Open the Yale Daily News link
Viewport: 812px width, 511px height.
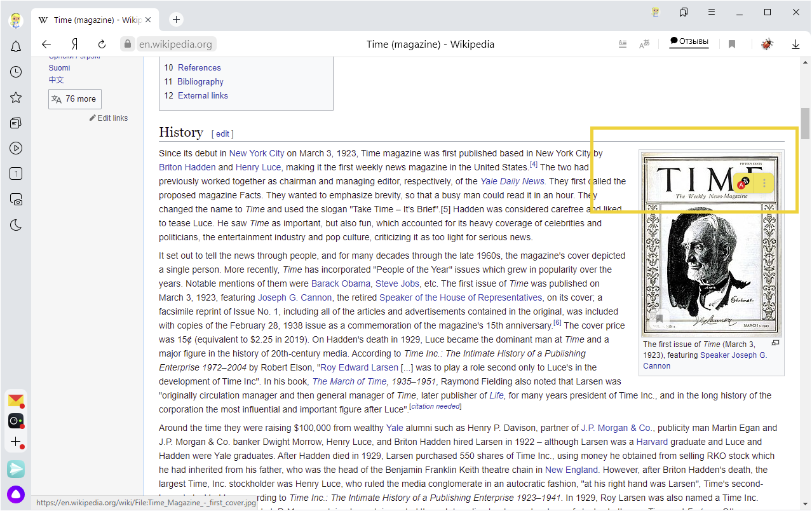click(x=512, y=181)
